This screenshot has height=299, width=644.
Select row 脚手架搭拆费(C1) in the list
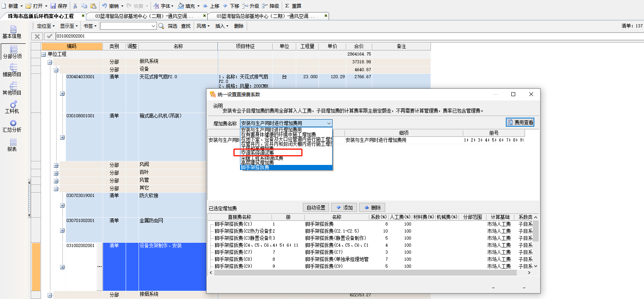(371, 224)
